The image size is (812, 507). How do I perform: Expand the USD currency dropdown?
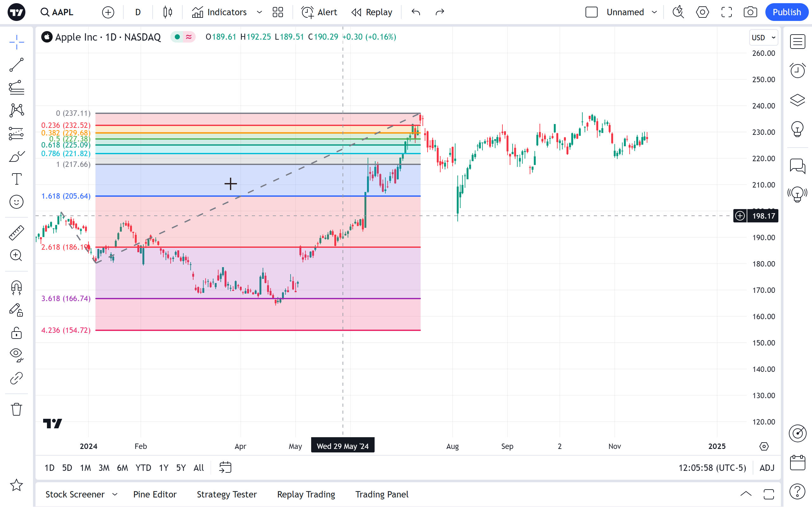763,37
